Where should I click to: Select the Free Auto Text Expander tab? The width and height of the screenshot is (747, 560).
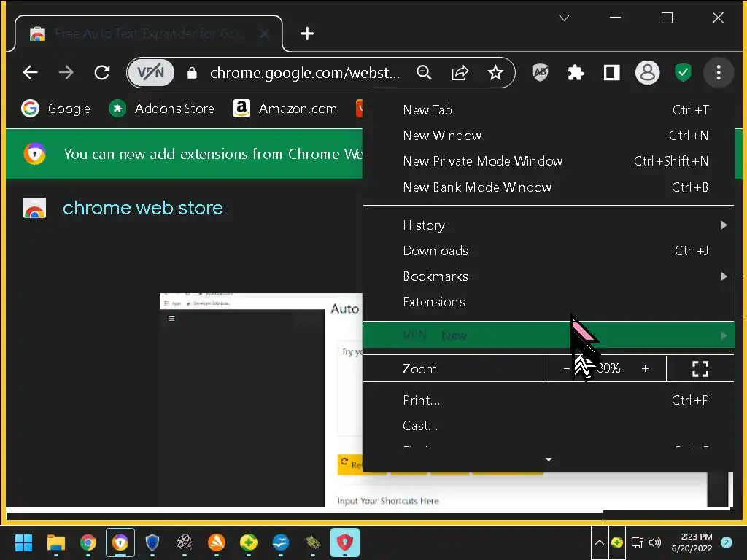149,34
